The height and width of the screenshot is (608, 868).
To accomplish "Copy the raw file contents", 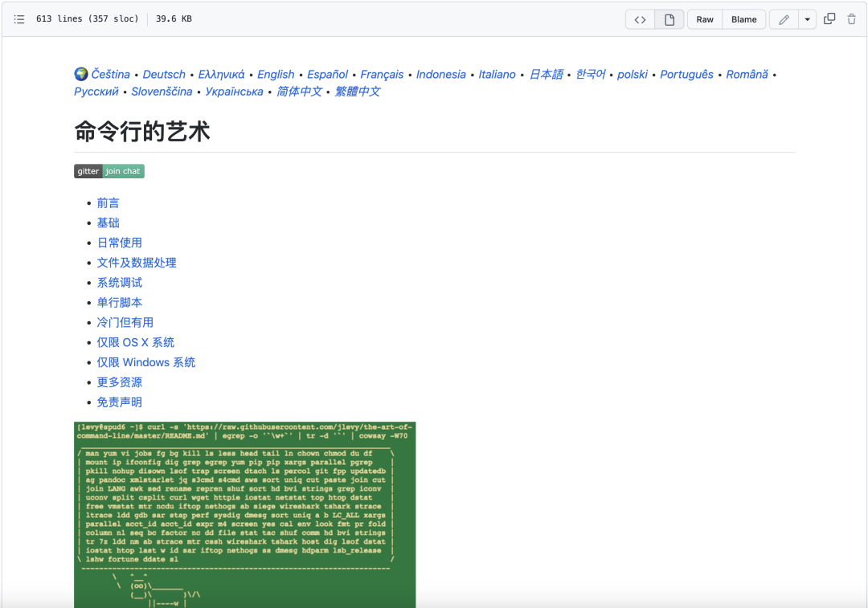I will pos(829,18).
